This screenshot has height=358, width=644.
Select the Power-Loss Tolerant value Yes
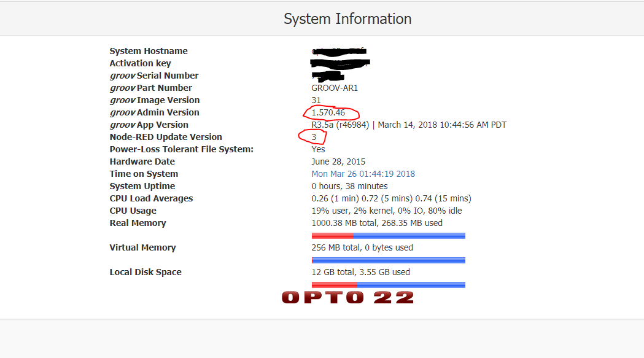coord(318,149)
